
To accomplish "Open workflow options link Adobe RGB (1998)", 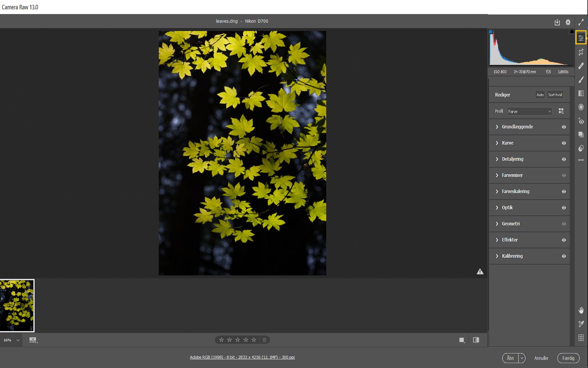I will tap(242, 357).
